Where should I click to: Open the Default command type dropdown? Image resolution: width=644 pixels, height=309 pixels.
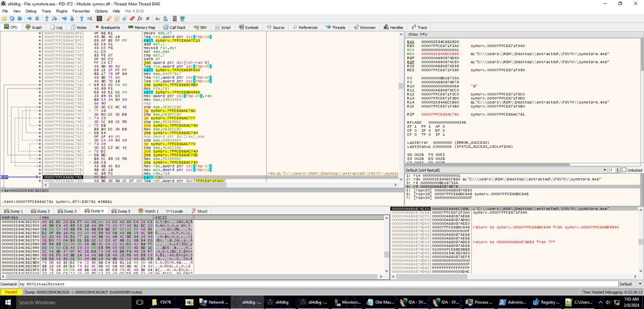631,284
